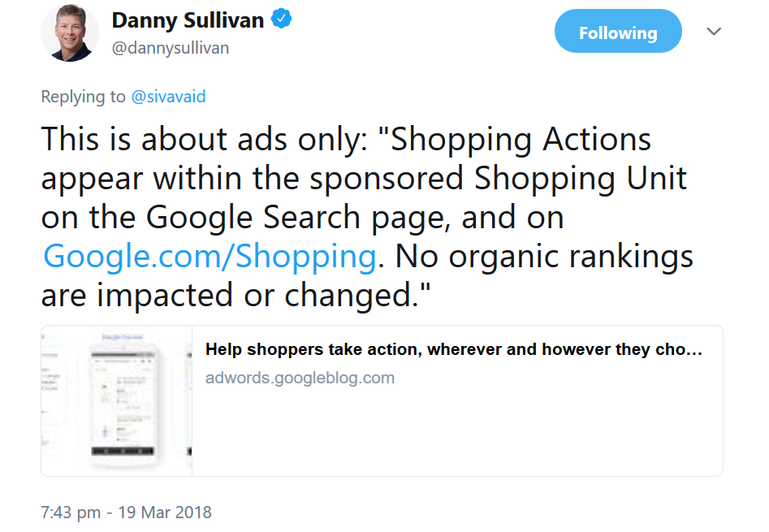Open the @sivavaid mention
Image resolution: width=769 pixels, height=532 pixels.
pos(167,96)
